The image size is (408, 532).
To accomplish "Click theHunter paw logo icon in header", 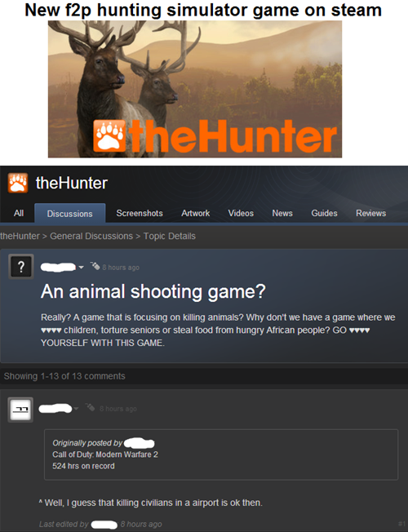I will tap(18, 183).
